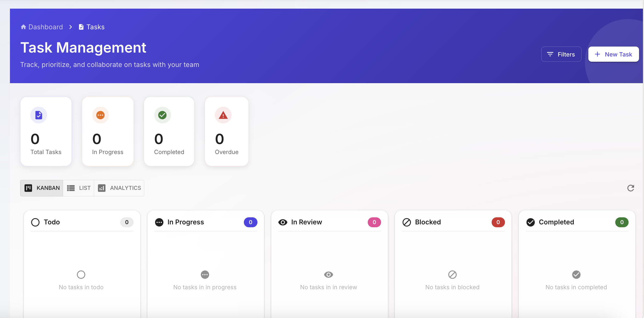Click the Completed column checkmark icon

point(531,222)
